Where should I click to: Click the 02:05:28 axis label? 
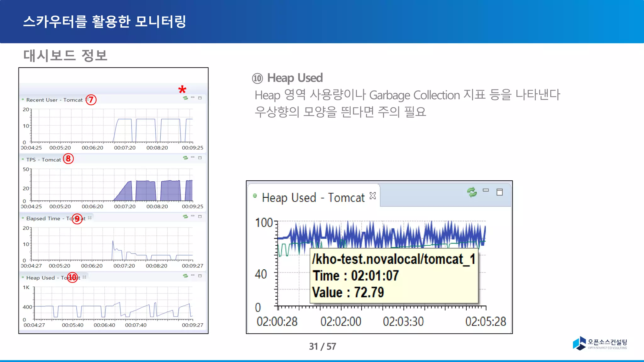tap(486, 321)
